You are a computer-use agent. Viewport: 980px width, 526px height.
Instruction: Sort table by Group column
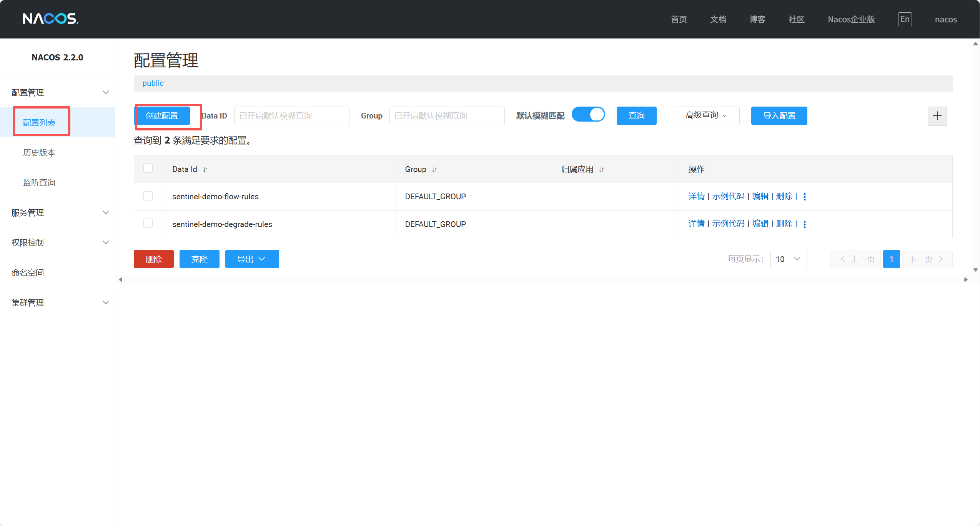(434, 170)
